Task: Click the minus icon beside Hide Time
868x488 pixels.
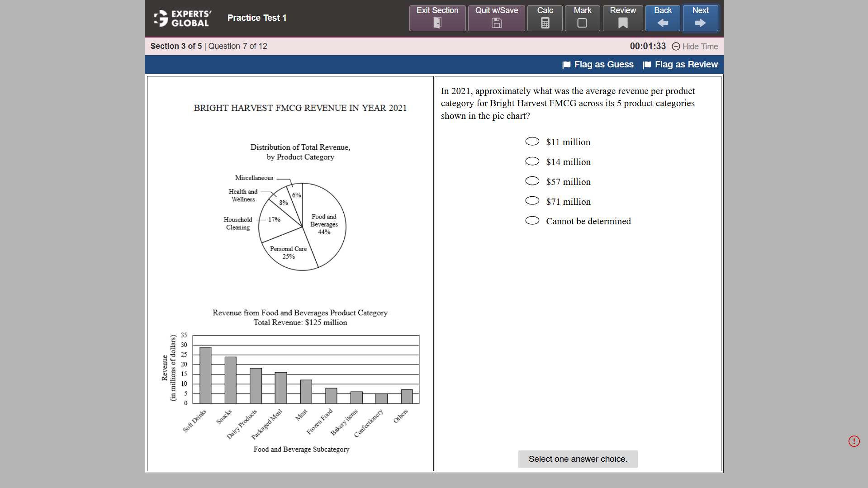Action: [x=676, y=47]
